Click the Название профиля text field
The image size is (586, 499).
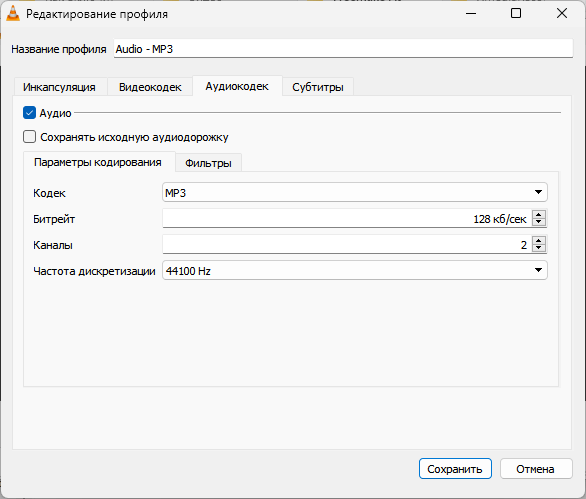pyautogui.click(x=343, y=49)
